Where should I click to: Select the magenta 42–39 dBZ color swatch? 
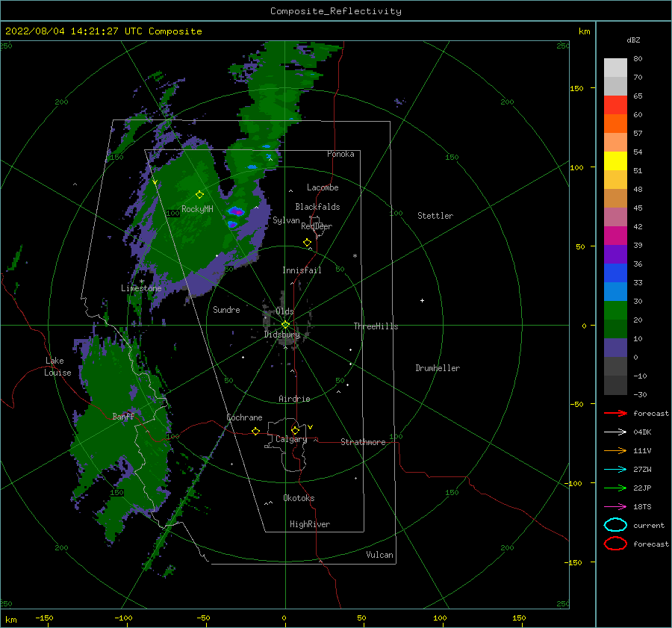coord(615,236)
